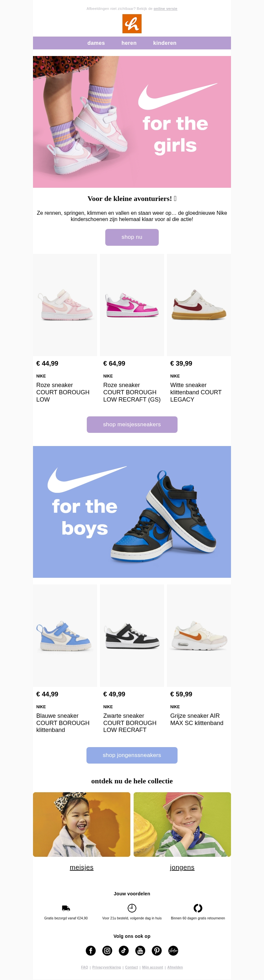Click the round script-logo blog icon

pyautogui.click(x=173, y=950)
